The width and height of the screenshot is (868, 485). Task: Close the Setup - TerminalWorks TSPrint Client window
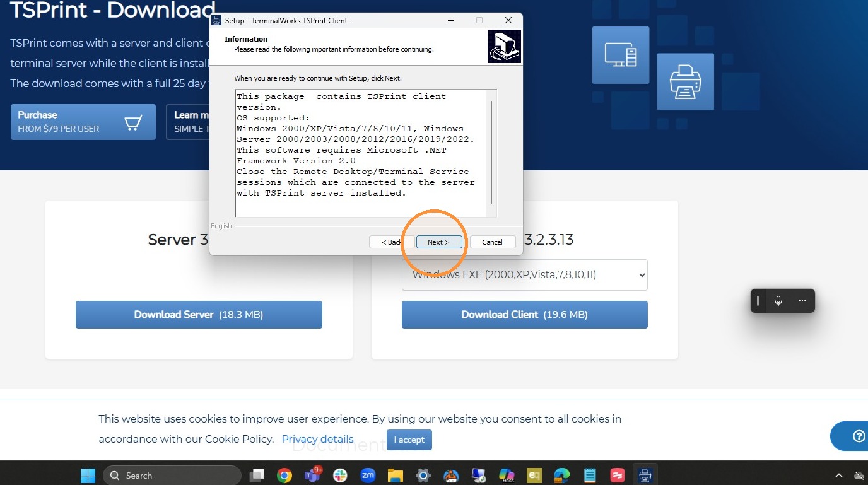point(508,21)
